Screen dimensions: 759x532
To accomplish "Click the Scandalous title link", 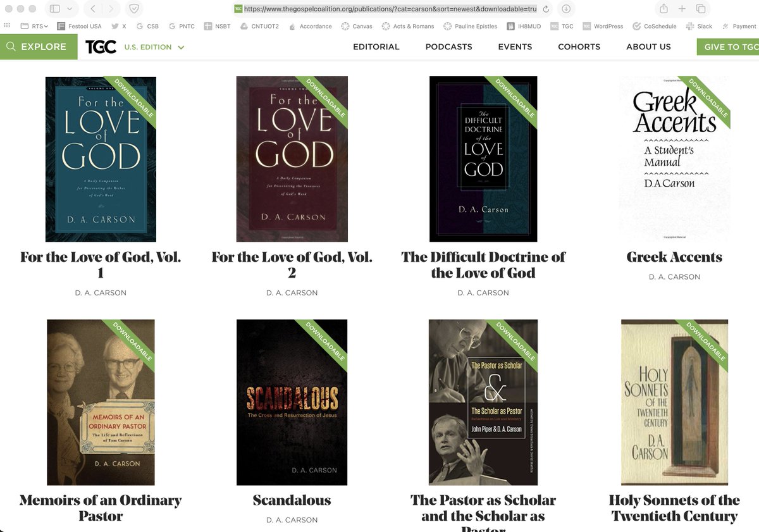I will tap(292, 500).
